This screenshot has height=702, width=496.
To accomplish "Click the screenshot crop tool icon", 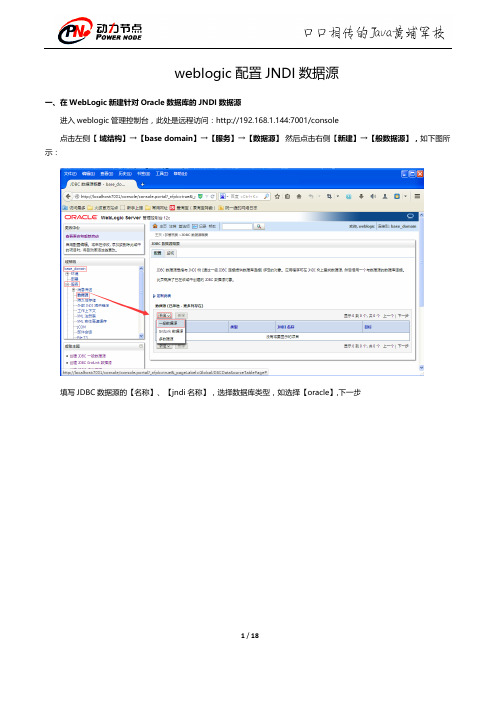I will coord(329,197).
